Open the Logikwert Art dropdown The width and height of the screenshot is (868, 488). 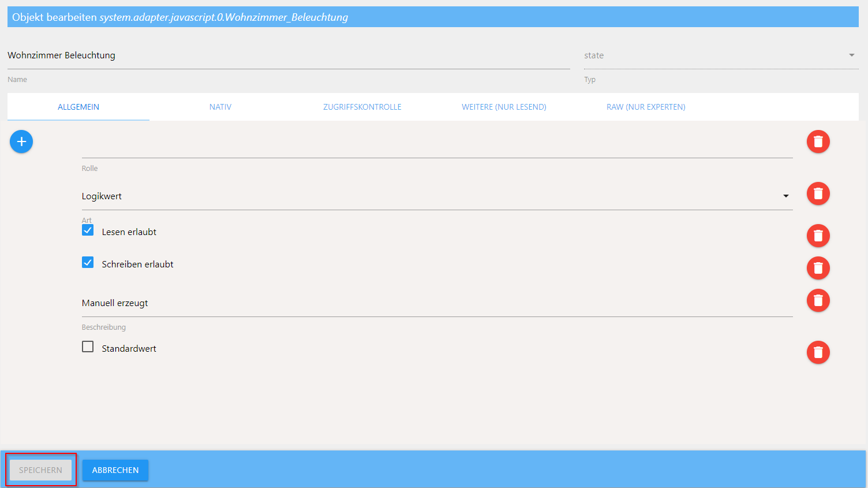437,196
